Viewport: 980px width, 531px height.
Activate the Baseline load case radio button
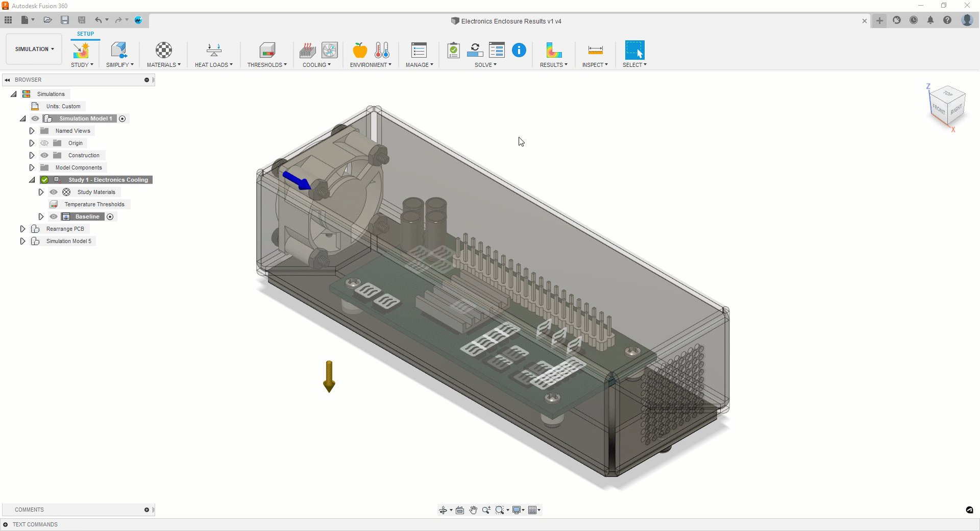(x=110, y=216)
